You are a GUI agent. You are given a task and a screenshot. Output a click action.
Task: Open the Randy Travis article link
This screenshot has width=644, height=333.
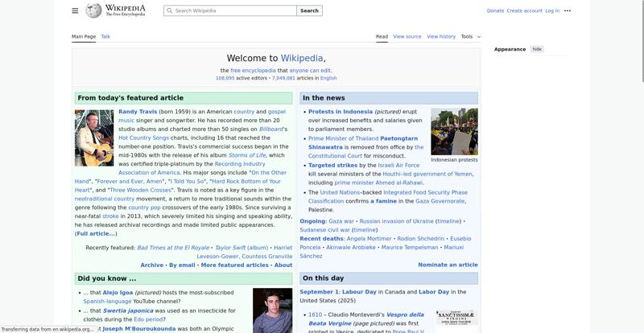[138, 112]
